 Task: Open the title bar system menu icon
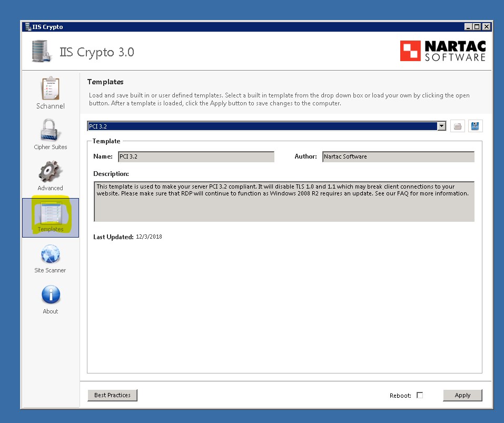pyautogui.click(x=27, y=27)
